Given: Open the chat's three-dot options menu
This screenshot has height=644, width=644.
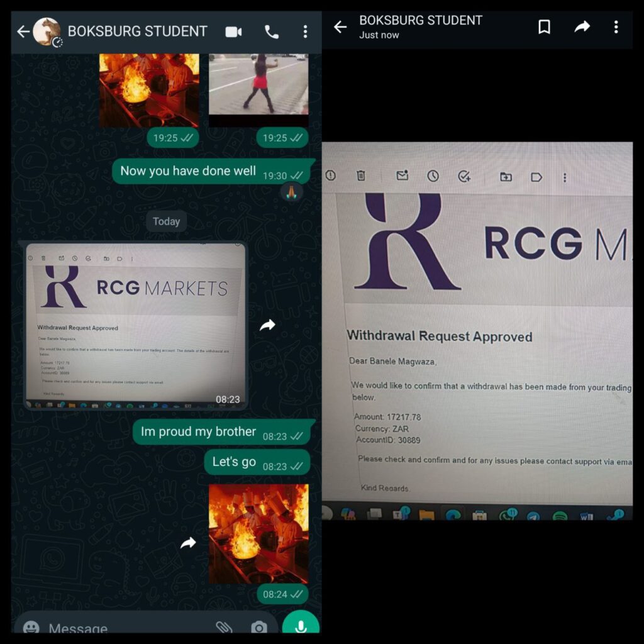Looking at the screenshot, I should pyautogui.click(x=305, y=31).
